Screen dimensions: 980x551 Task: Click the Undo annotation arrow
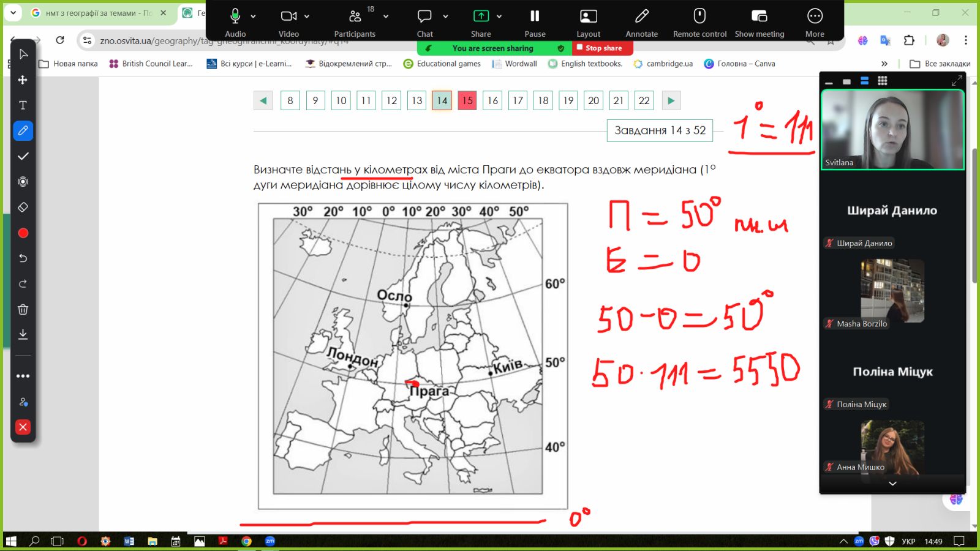[23, 258]
